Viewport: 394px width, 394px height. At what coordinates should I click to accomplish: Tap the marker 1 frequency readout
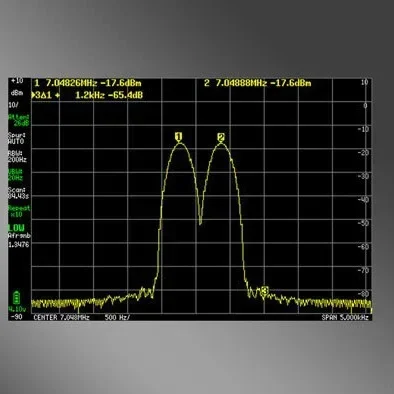[x=88, y=83]
